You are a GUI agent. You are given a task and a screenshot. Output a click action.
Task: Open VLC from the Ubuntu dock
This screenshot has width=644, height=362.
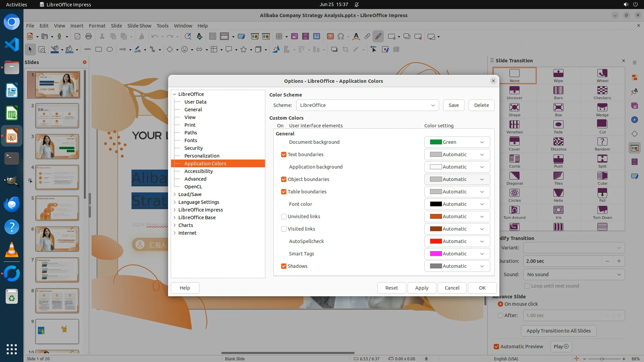tap(11, 250)
